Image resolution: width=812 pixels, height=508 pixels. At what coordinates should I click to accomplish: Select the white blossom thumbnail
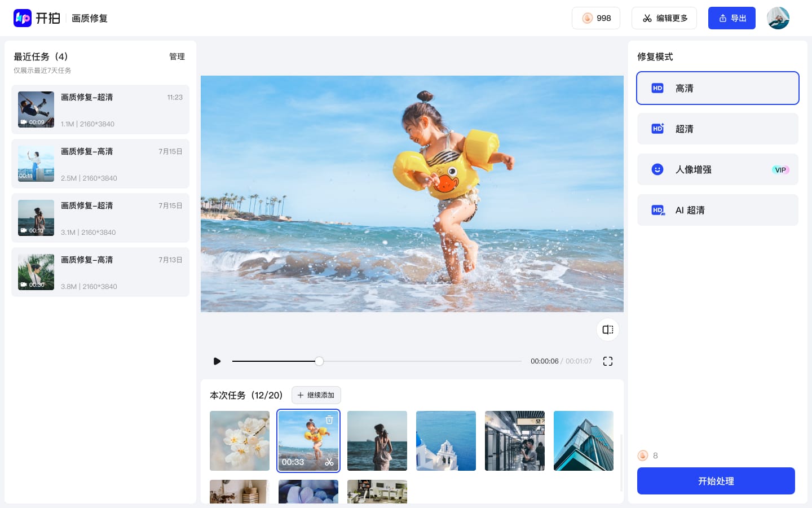tap(240, 441)
